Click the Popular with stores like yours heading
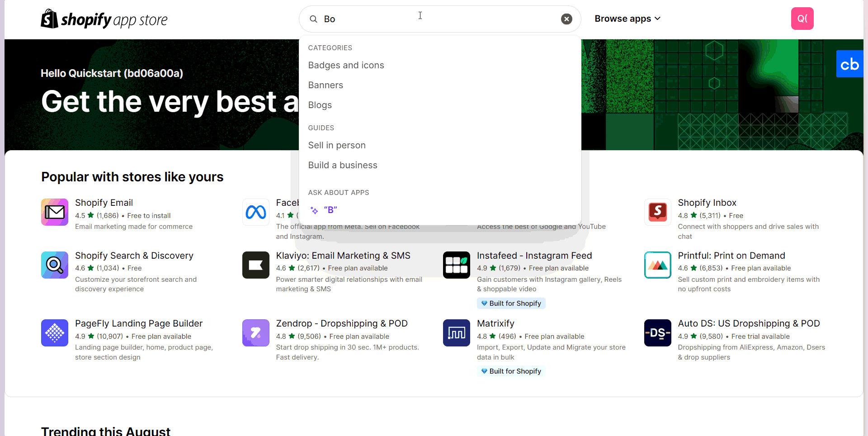This screenshot has height=436, width=868. (132, 177)
